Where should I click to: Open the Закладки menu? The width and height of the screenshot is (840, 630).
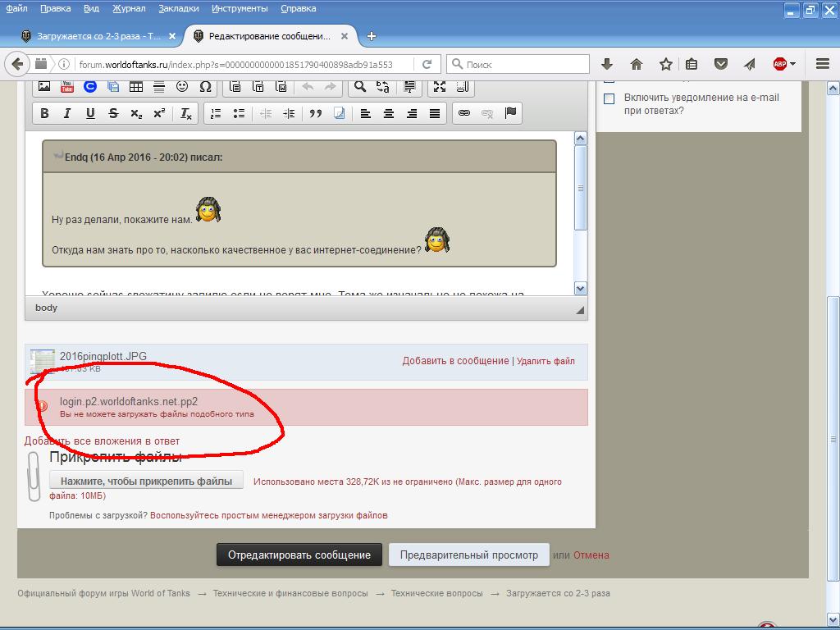[x=179, y=8]
